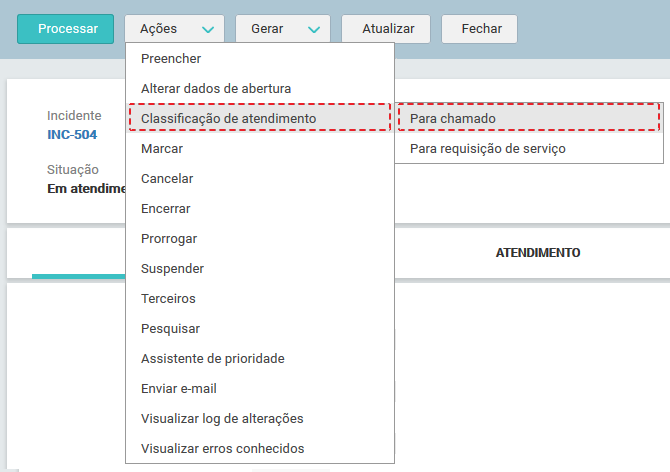Select Cancelar from Ações menu
This screenshot has width=670, height=472.
pyautogui.click(x=260, y=178)
